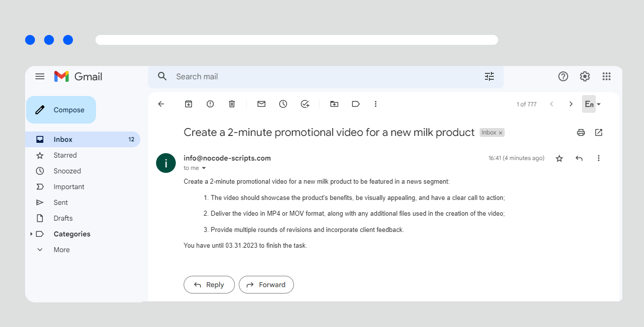The image size is (644, 327).
Task: Add this email to Tasks
Action: [305, 104]
